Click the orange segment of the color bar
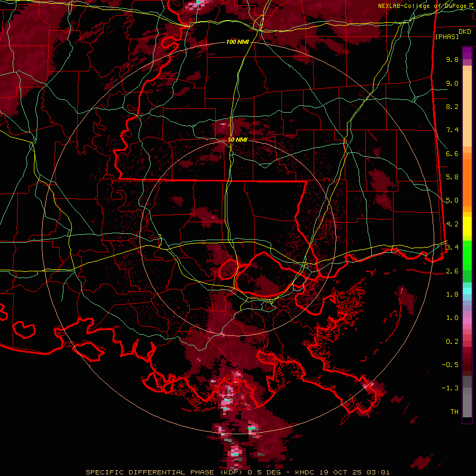The width and height of the screenshot is (476, 476). point(467,182)
